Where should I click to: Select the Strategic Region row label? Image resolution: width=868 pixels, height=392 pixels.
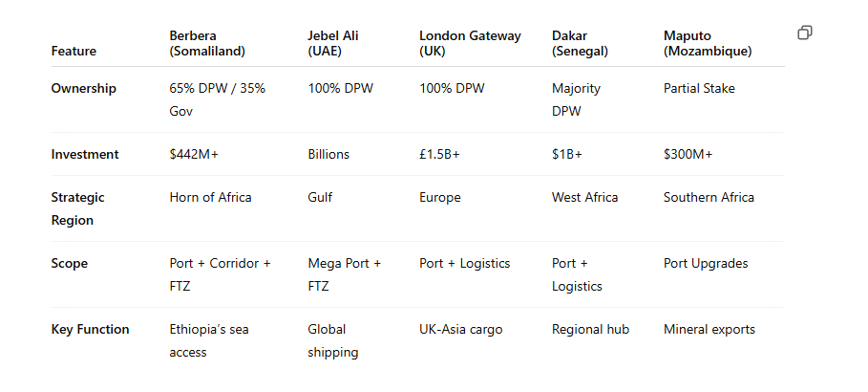click(x=77, y=208)
